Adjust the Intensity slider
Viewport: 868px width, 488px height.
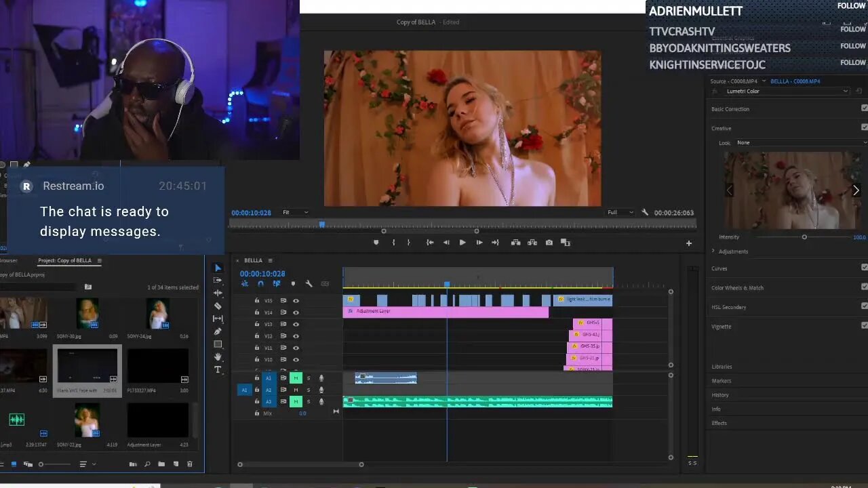click(804, 237)
